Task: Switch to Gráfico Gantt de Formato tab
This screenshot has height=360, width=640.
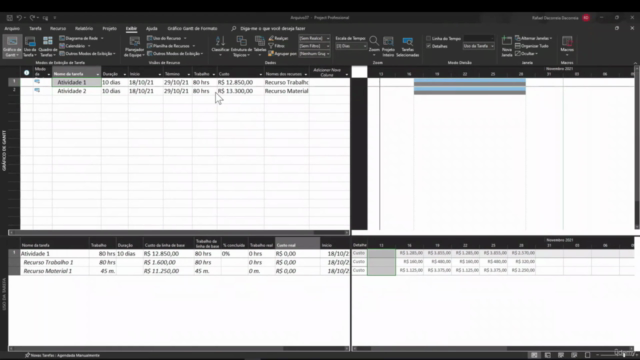Action: (x=192, y=29)
